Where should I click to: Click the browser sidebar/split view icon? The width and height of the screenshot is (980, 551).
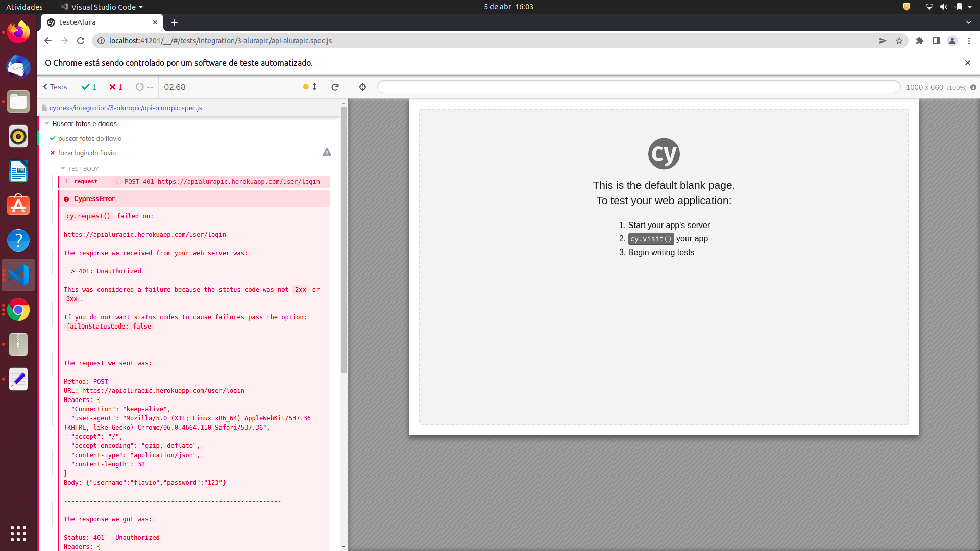[x=936, y=40]
